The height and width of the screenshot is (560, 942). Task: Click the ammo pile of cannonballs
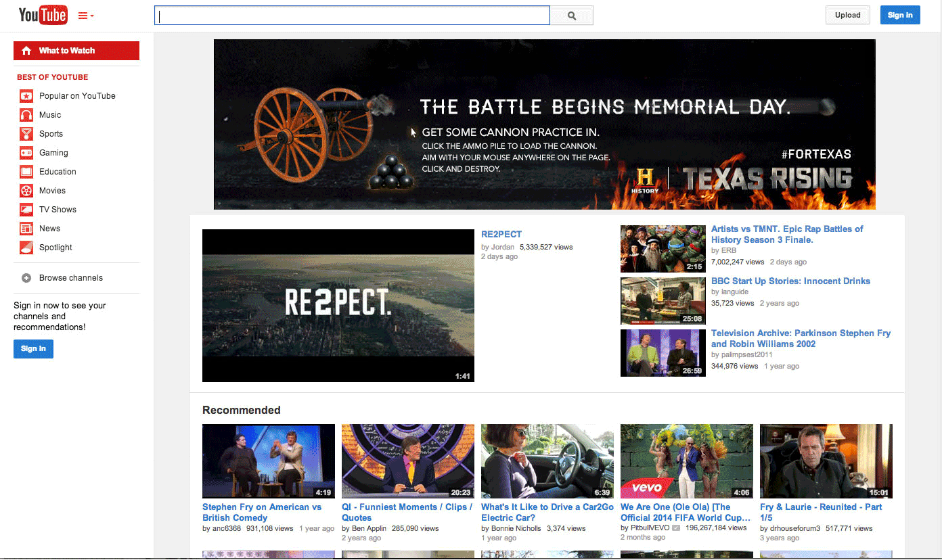390,174
